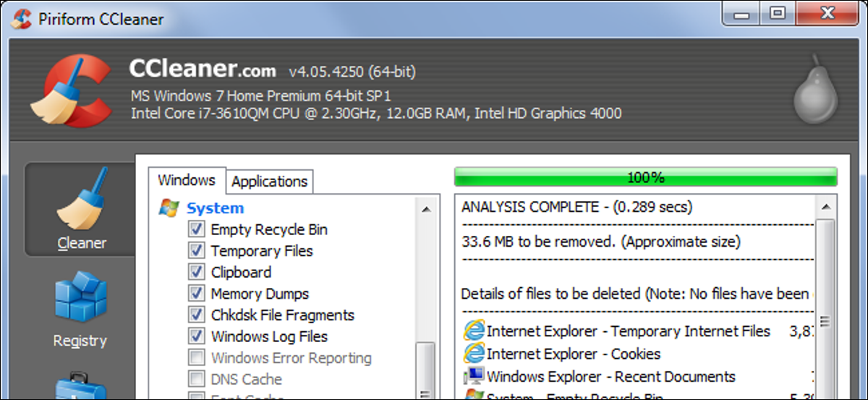Click Internet Explorer icon for Temporary Internet Files
This screenshot has width=868, height=400.
click(x=474, y=331)
